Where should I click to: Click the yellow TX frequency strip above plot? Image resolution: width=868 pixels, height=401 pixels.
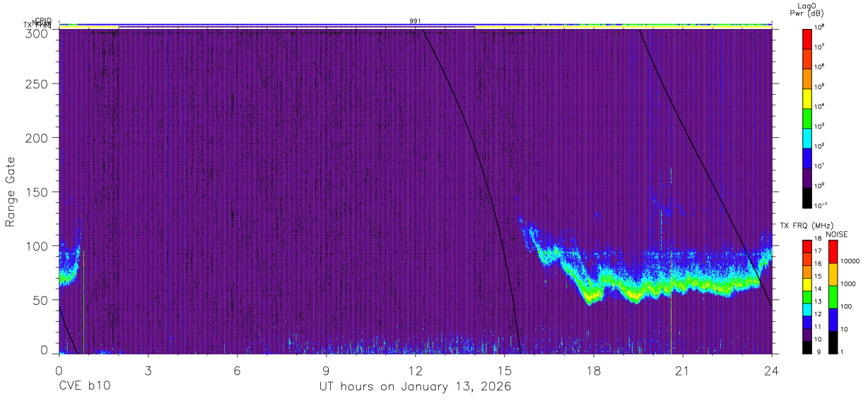point(624,28)
